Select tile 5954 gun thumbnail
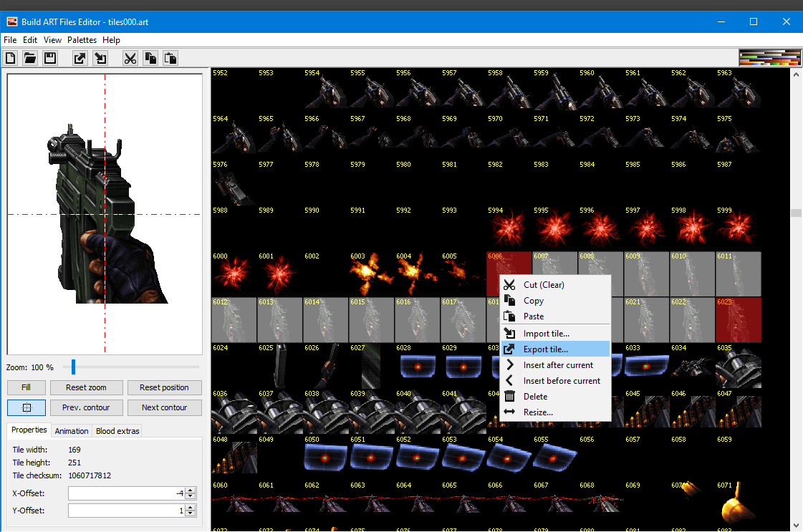This screenshot has height=532, width=803. coord(325,90)
